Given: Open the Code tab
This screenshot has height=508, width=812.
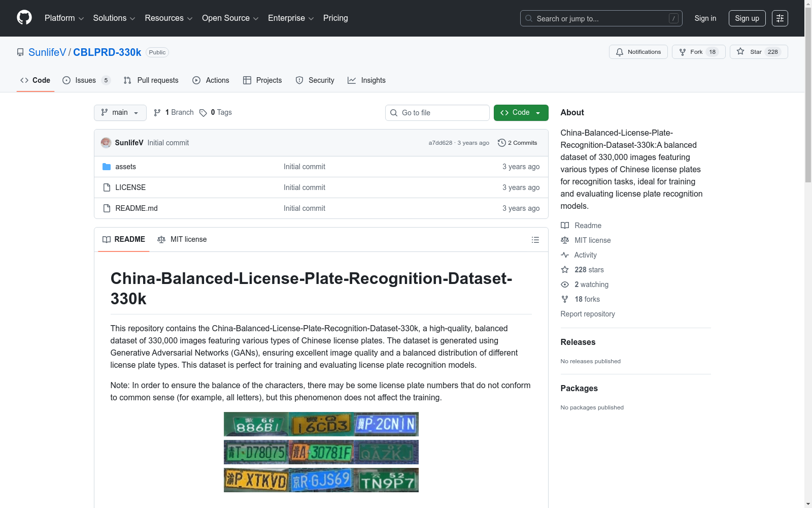Looking at the screenshot, I should click(36, 80).
